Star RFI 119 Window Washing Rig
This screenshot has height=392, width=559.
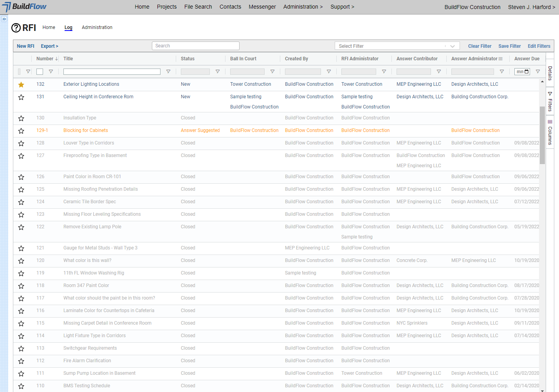pyautogui.click(x=21, y=273)
